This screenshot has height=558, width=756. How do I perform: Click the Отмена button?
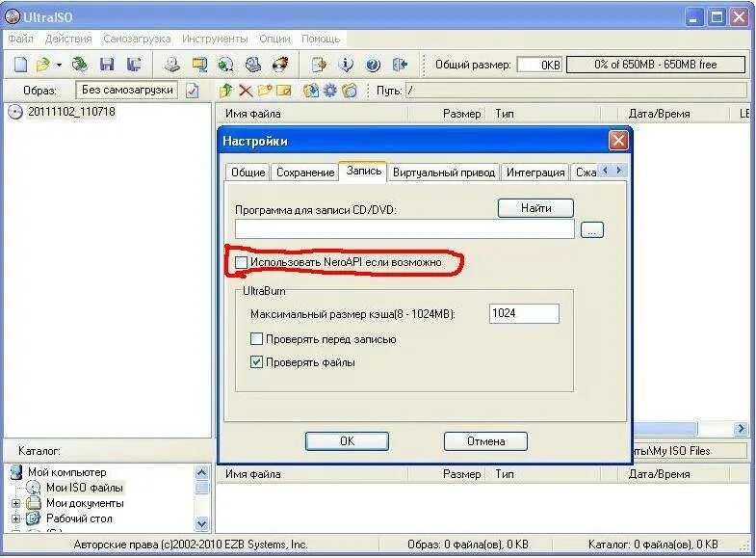(x=485, y=441)
